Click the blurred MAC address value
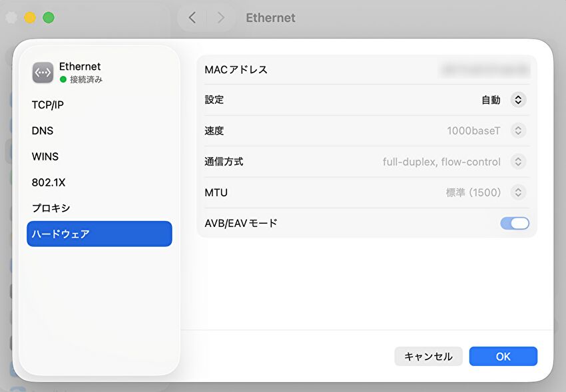The image size is (566, 392). 485,69
